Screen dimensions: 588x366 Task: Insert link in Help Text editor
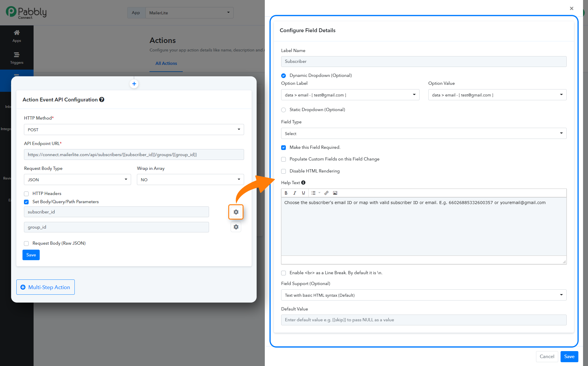tap(326, 193)
